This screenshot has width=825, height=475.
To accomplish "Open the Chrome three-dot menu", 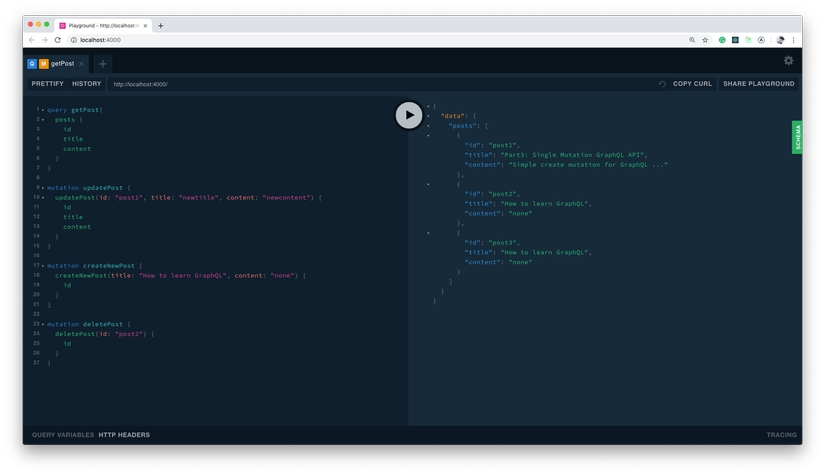I will pos(794,40).
